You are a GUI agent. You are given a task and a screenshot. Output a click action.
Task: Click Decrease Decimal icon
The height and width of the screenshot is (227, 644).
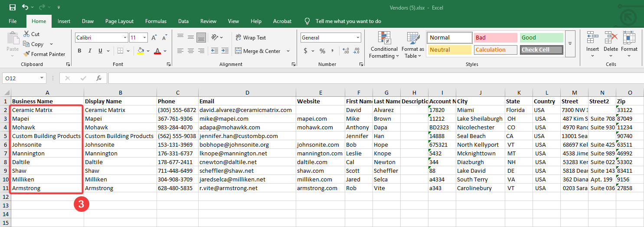pyautogui.click(x=356, y=51)
